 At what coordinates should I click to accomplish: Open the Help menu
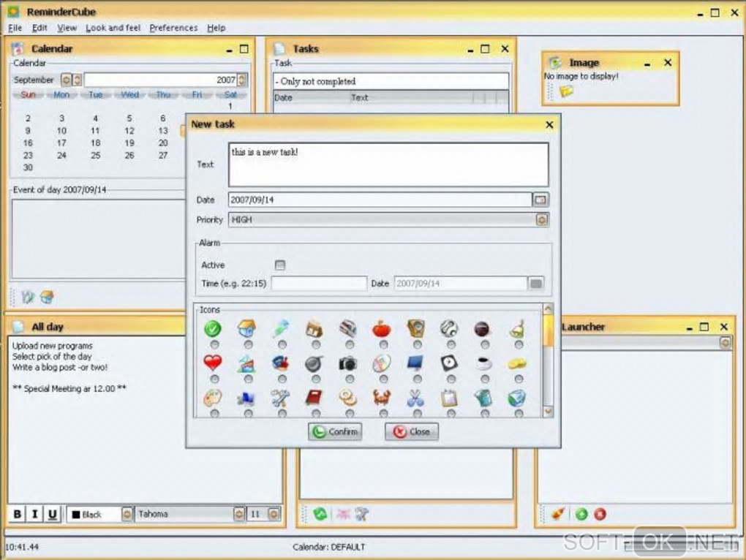click(x=216, y=28)
